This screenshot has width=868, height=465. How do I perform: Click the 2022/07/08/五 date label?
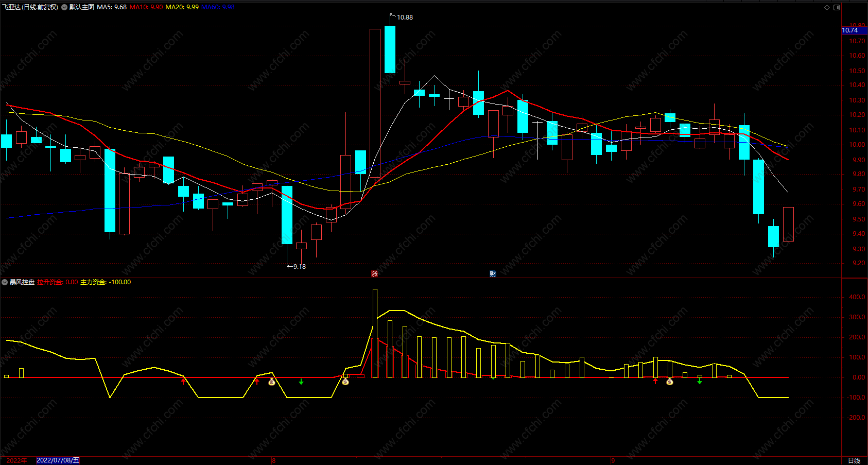pos(58,460)
